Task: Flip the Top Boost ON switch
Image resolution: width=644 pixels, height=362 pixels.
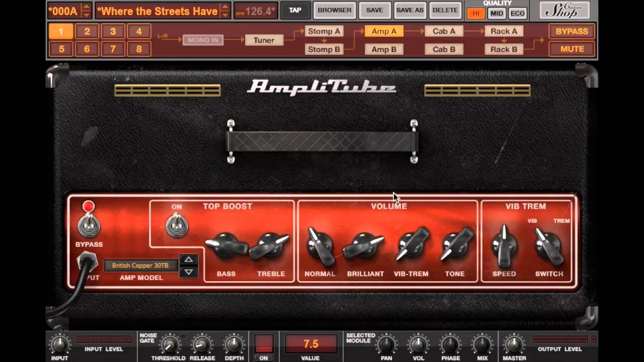Action: 177,225
